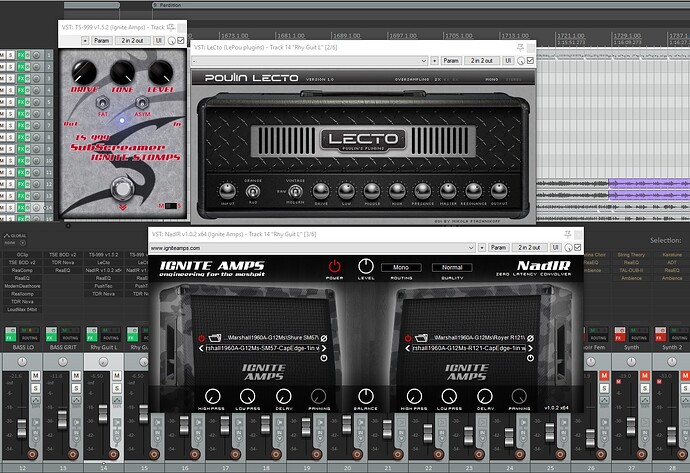This screenshot has width=690, height=473.
Task: Load previous impulse for left cabinet
Action: pyautogui.click(x=201, y=348)
